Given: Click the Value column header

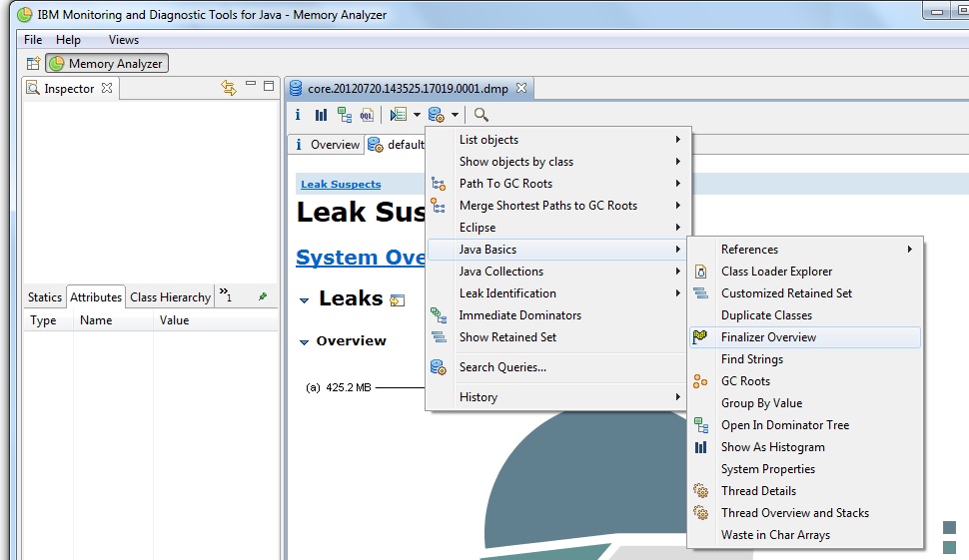Looking at the screenshot, I should [215, 320].
